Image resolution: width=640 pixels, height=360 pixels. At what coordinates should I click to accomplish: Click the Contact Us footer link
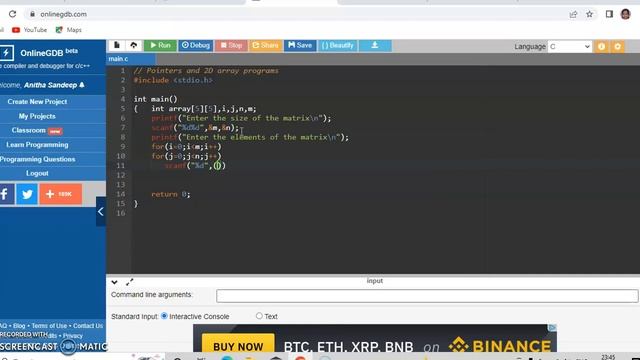[x=88, y=326]
